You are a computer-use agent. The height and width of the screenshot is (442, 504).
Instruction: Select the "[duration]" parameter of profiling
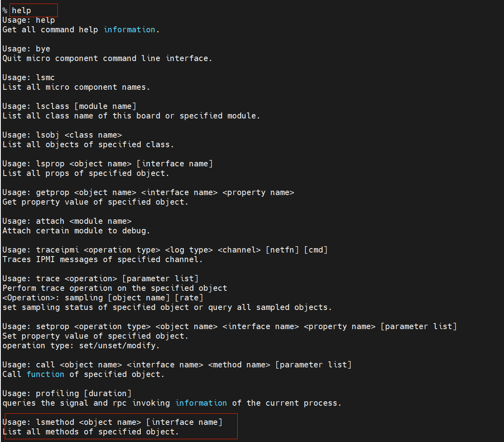pos(108,394)
